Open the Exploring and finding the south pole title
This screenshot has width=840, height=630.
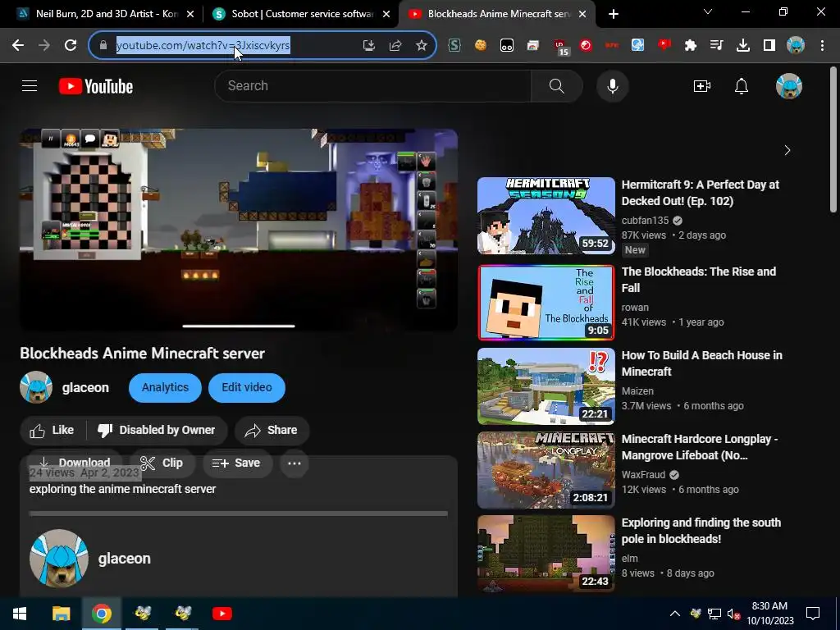click(701, 531)
